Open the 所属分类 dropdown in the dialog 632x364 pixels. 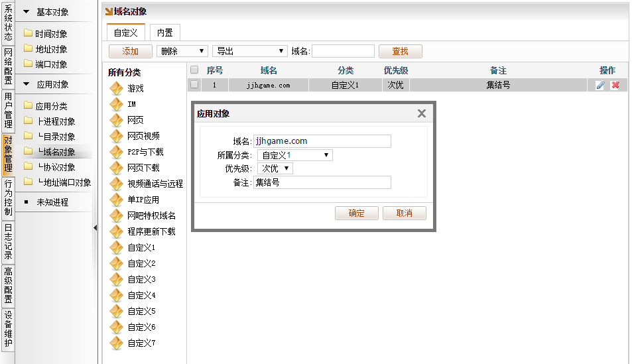coord(294,155)
